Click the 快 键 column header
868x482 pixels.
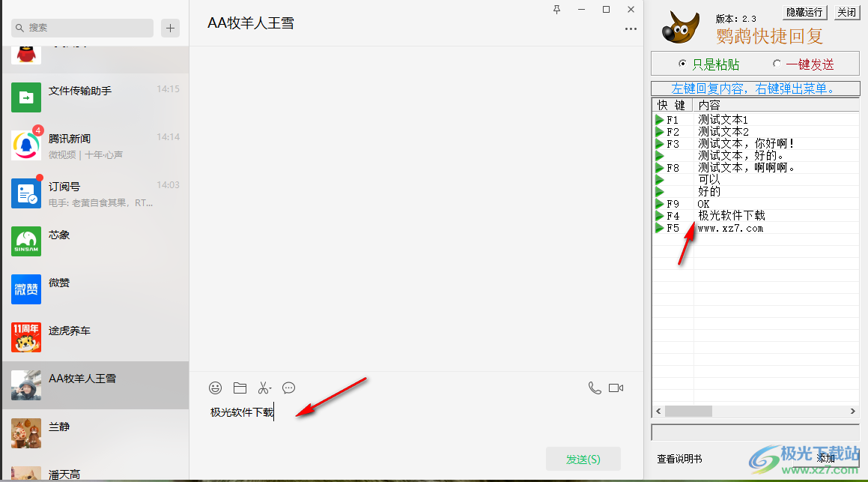pos(672,105)
